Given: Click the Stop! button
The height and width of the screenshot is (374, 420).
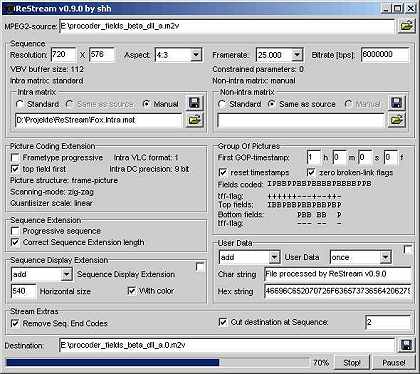Looking at the screenshot, I should 352,363.
